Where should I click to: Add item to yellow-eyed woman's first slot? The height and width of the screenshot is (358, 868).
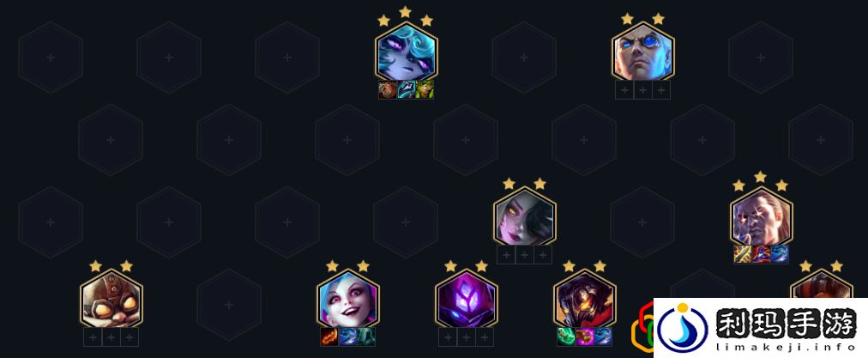coord(506,254)
